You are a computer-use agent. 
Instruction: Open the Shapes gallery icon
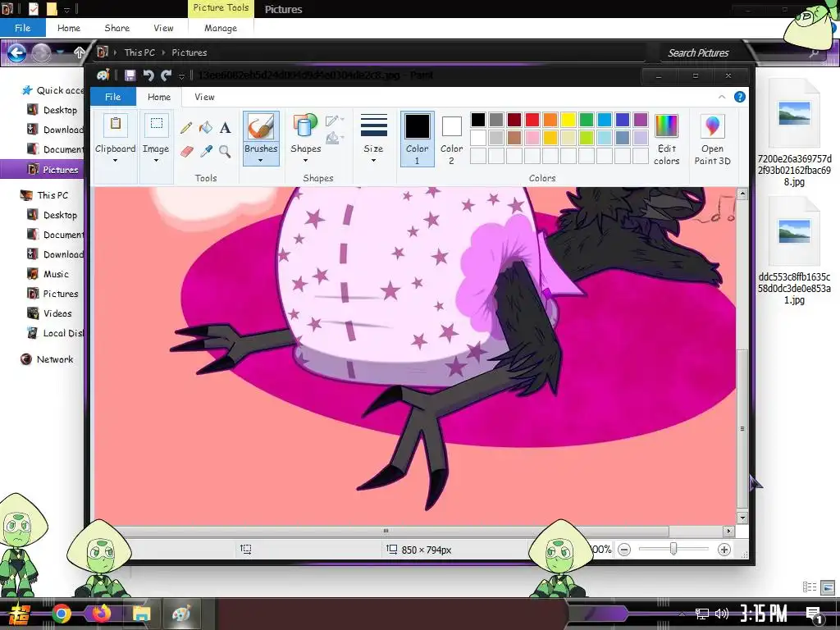[x=305, y=126]
